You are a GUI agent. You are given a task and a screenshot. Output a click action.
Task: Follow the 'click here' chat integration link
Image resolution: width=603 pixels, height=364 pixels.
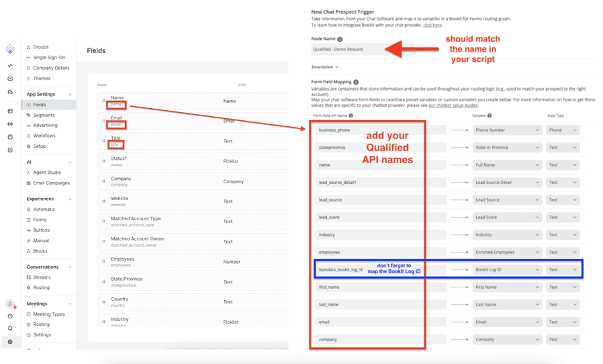click(432, 25)
